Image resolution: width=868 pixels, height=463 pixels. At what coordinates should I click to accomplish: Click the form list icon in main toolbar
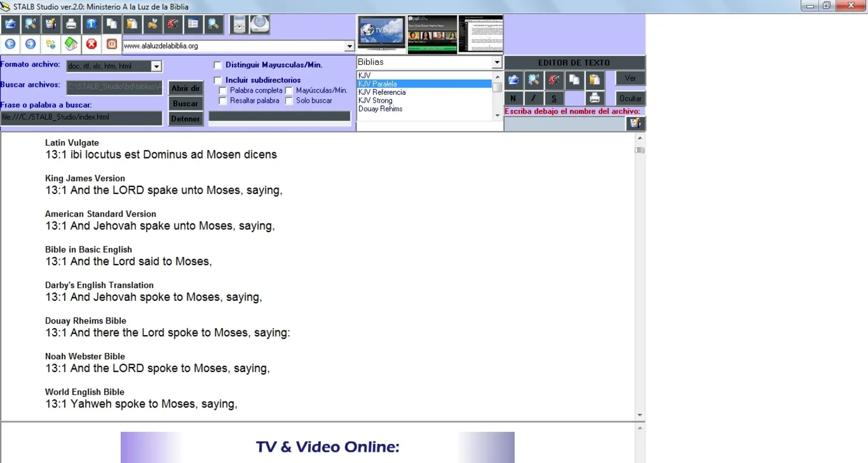point(193,24)
